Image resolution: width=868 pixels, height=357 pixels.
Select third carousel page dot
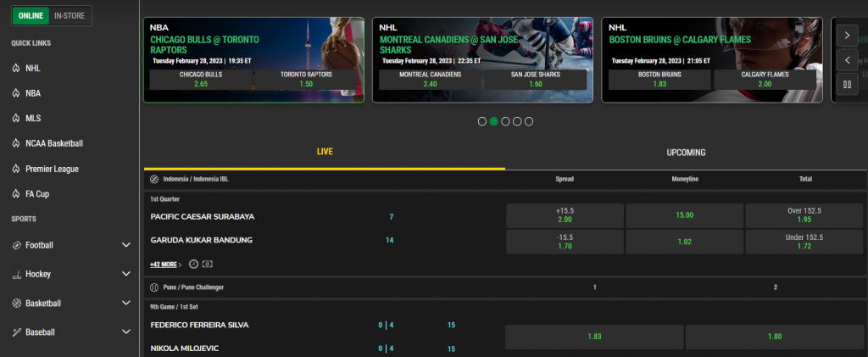pos(505,121)
